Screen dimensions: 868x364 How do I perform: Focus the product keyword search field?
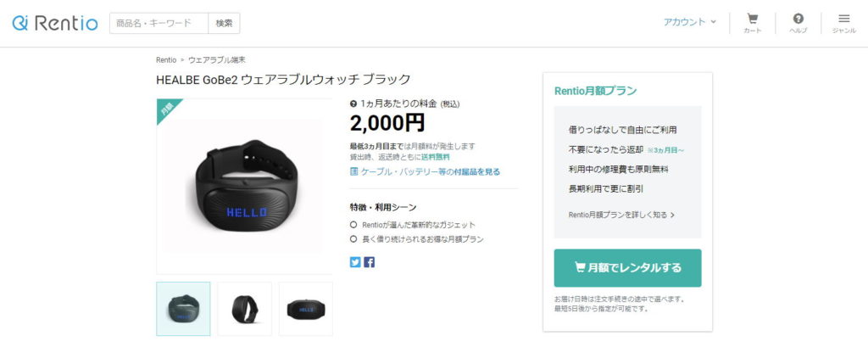[159, 23]
